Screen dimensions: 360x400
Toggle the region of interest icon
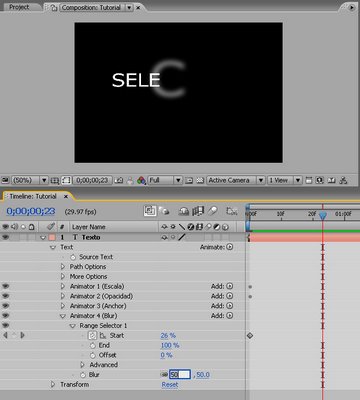[189, 180]
